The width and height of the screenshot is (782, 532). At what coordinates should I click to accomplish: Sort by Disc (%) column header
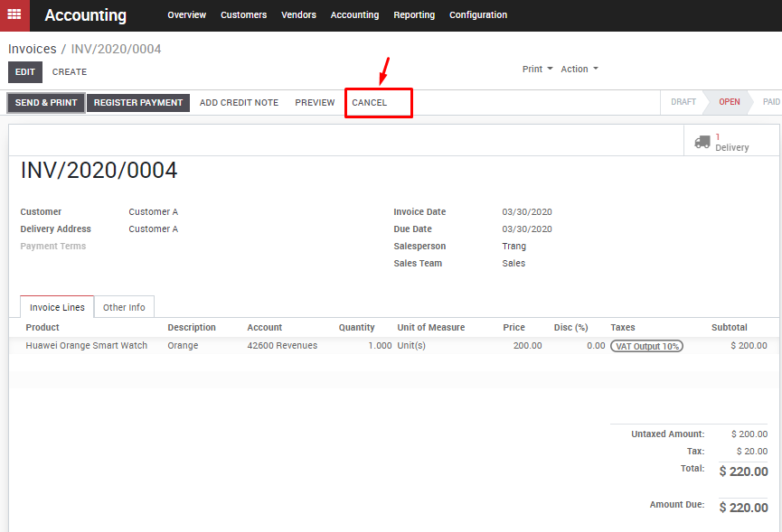pos(570,327)
